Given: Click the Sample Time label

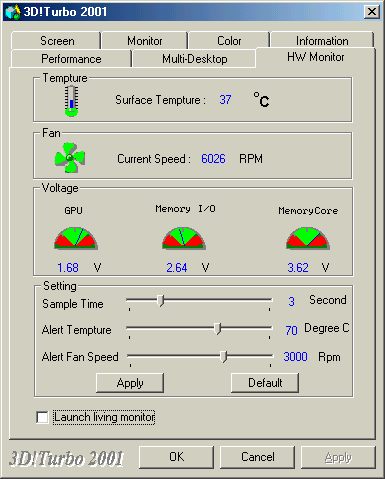Looking at the screenshot, I should pyautogui.click(x=73, y=304).
